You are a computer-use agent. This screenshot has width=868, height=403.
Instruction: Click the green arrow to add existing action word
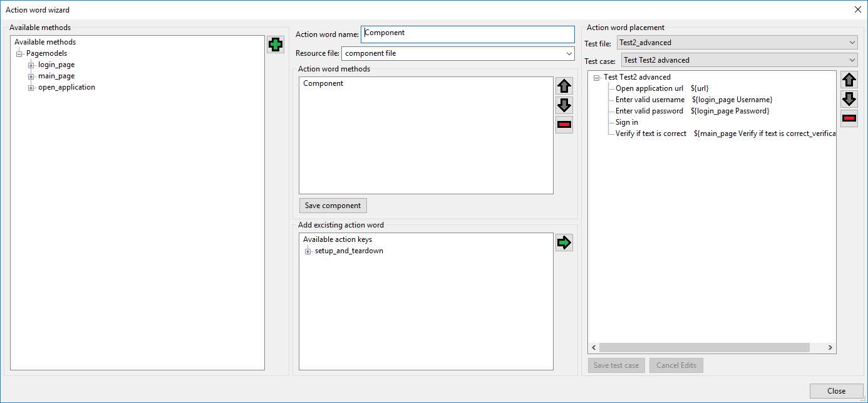pyautogui.click(x=564, y=243)
